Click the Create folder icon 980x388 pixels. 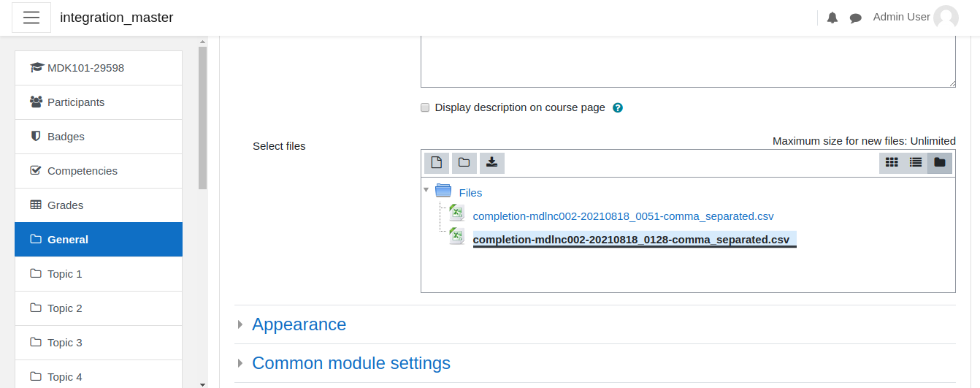coord(464,162)
